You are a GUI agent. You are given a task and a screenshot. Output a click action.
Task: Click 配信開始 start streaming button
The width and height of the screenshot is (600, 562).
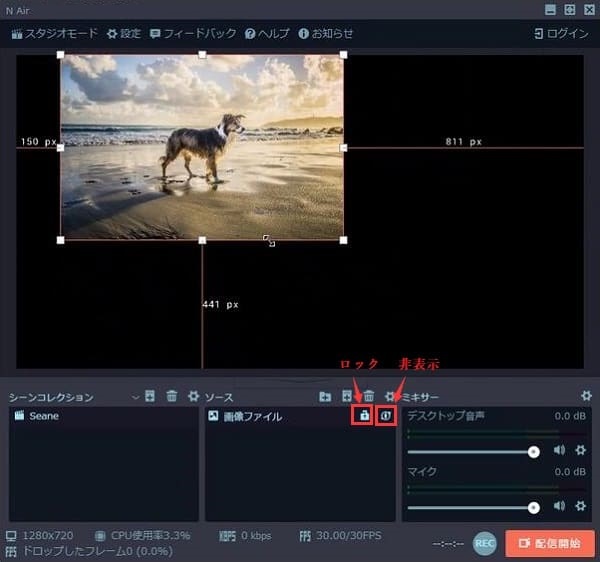tap(550, 543)
